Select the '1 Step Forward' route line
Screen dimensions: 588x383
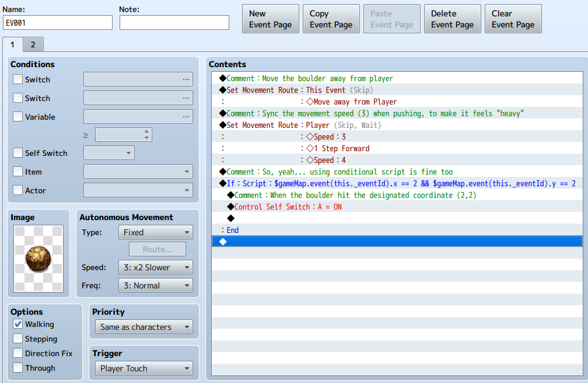tap(397, 148)
